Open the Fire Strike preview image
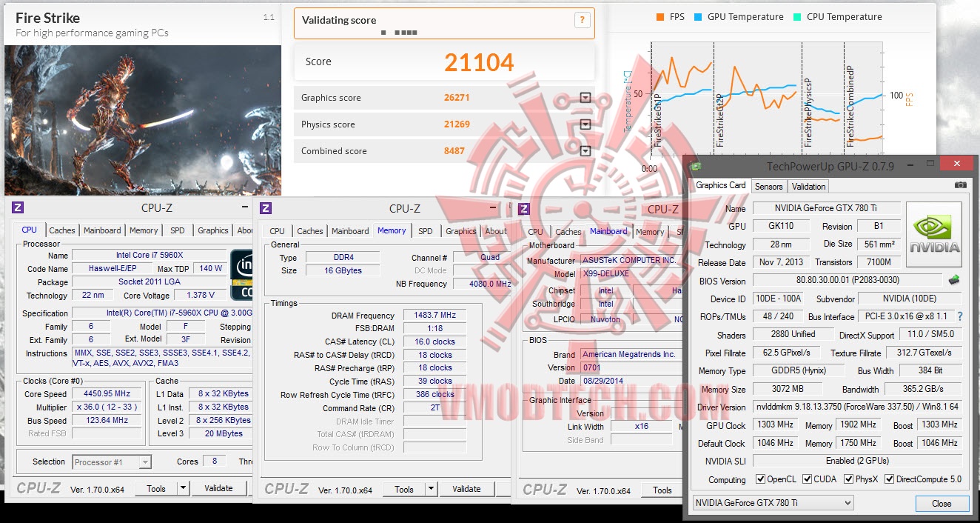The image size is (980, 523). click(x=143, y=120)
